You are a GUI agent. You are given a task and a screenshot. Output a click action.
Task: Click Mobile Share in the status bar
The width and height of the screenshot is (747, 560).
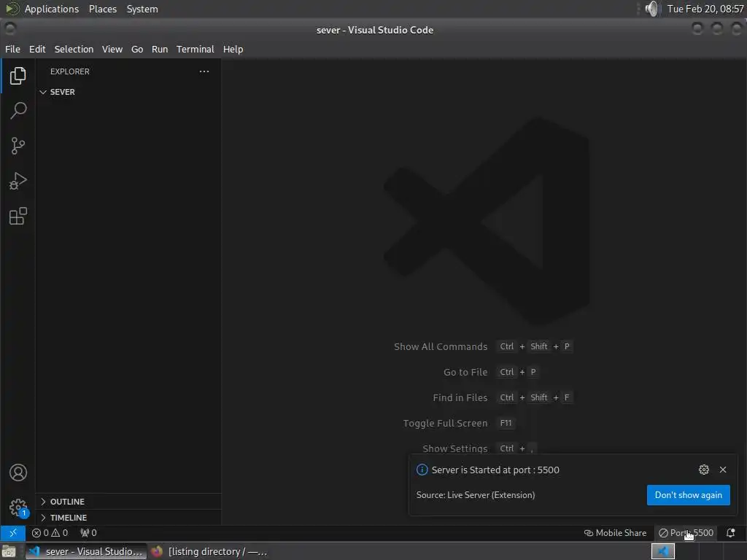coord(615,533)
